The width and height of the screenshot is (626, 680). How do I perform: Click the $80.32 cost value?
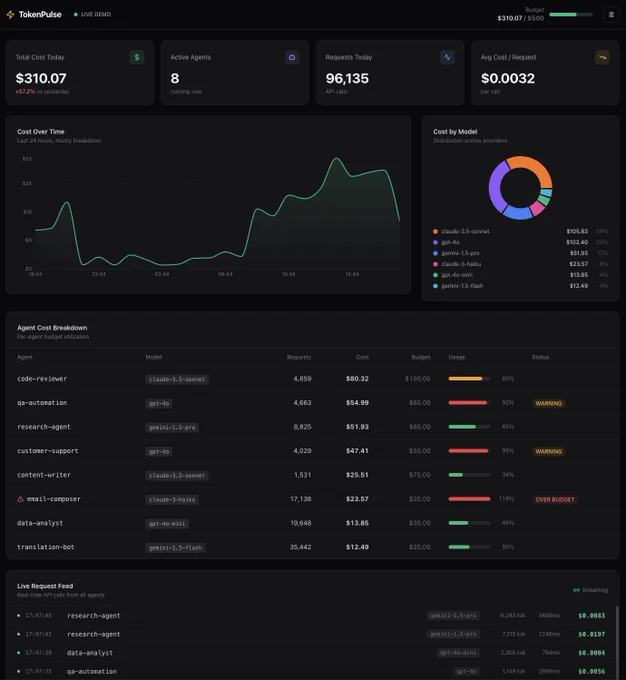(x=357, y=379)
